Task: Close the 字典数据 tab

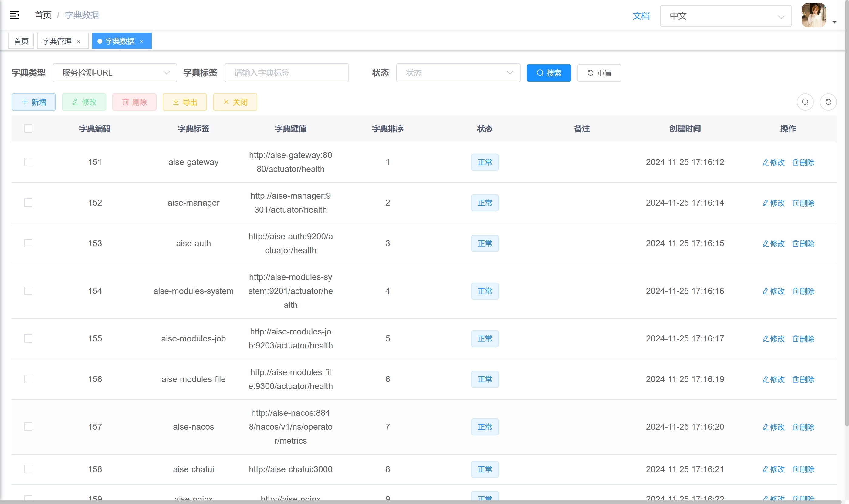Action: click(x=141, y=42)
